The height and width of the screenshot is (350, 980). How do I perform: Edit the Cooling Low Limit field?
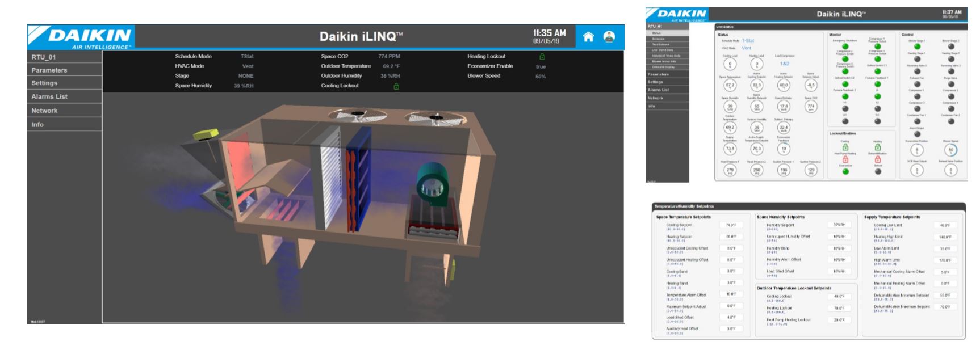pos(945,225)
